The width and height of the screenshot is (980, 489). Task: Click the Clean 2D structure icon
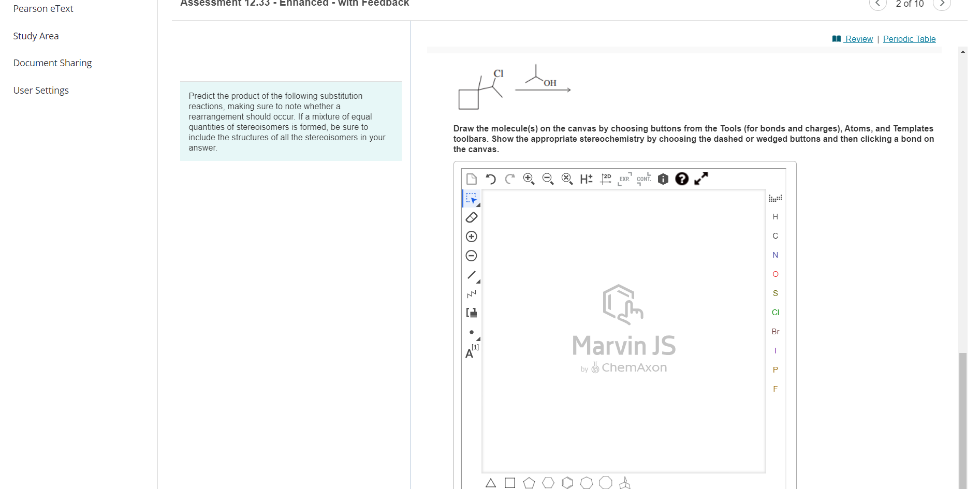tap(606, 179)
